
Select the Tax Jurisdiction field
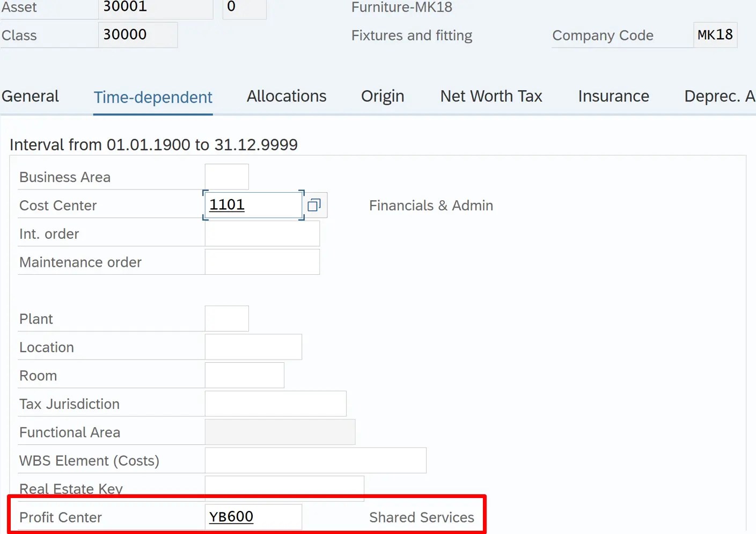275,403
